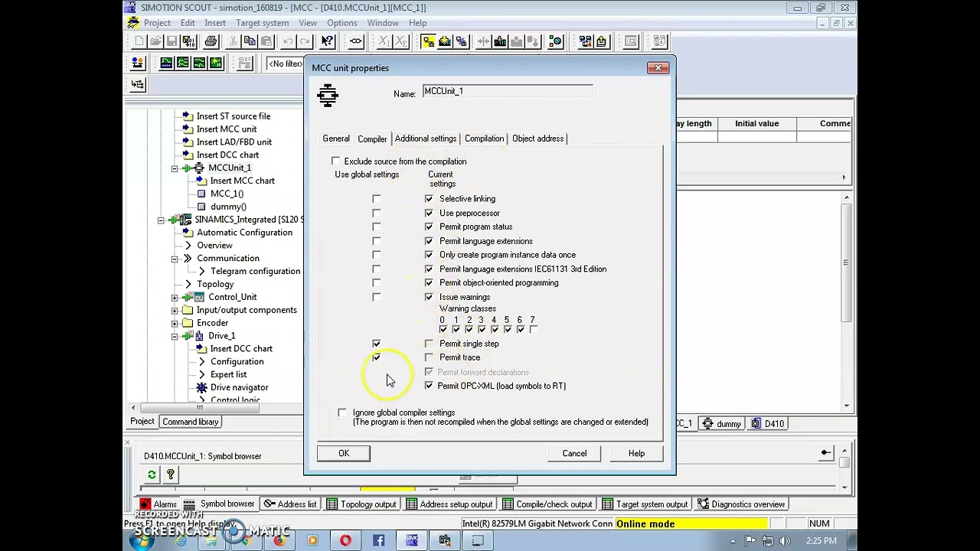Click the Redo toolbar icon
The height and width of the screenshot is (551, 980).
tap(304, 41)
